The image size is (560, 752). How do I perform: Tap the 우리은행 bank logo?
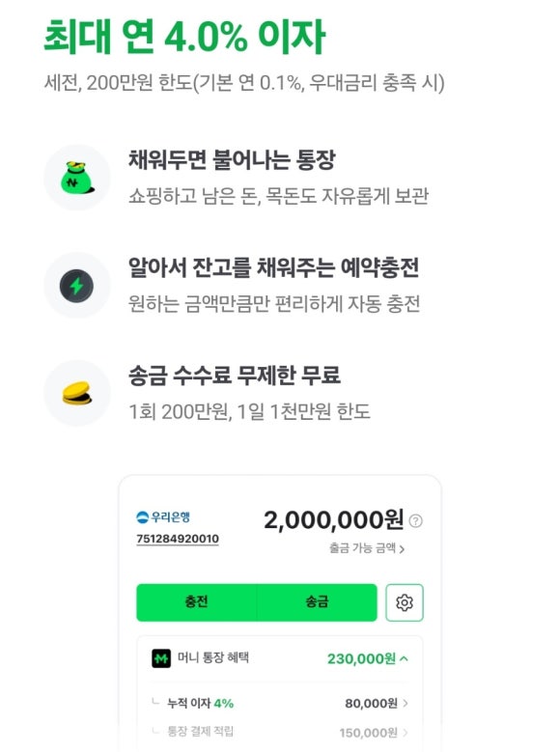[x=163, y=517]
